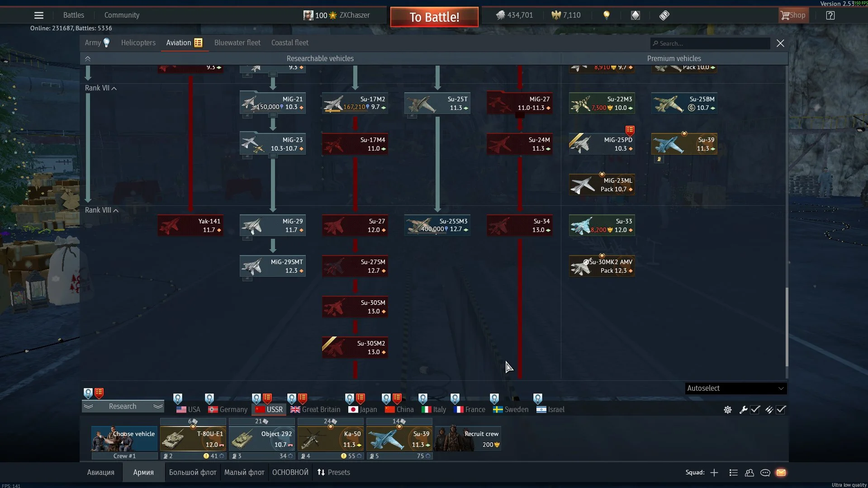Open the Autoselect dropdown
Screen dimensions: 868x488
coord(735,389)
